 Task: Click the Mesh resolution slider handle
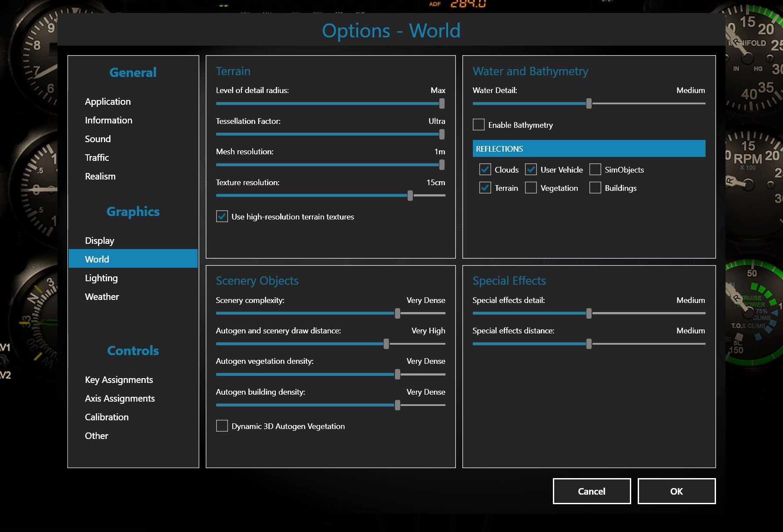click(442, 165)
